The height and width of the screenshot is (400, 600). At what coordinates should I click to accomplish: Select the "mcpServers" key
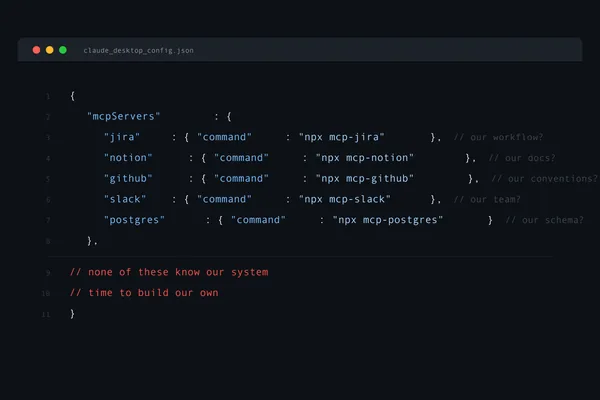click(124, 116)
